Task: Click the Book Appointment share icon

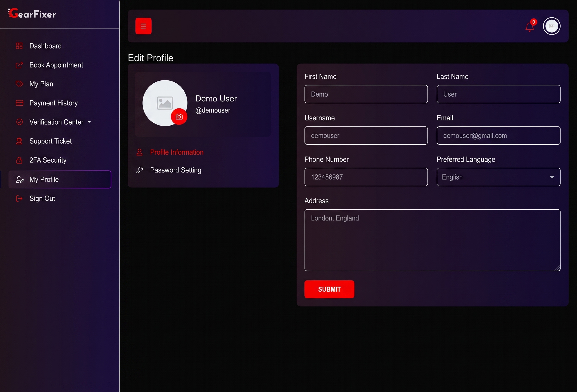Action: click(x=19, y=65)
